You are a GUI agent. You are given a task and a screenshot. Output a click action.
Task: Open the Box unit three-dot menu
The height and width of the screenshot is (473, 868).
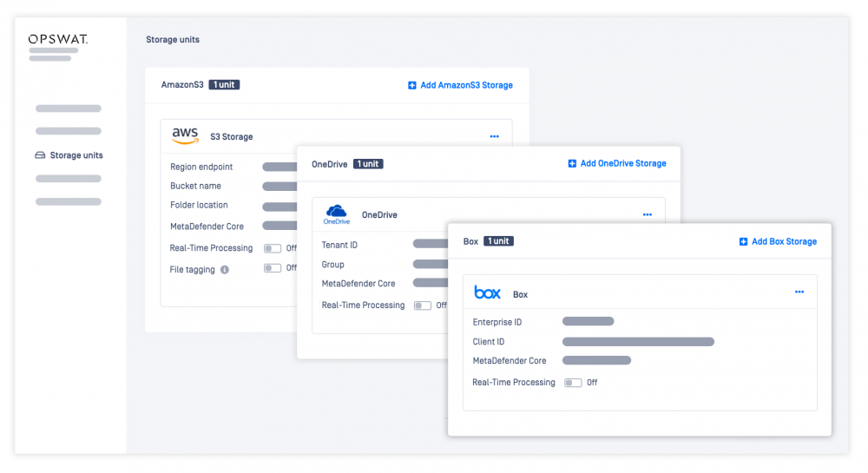click(799, 292)
